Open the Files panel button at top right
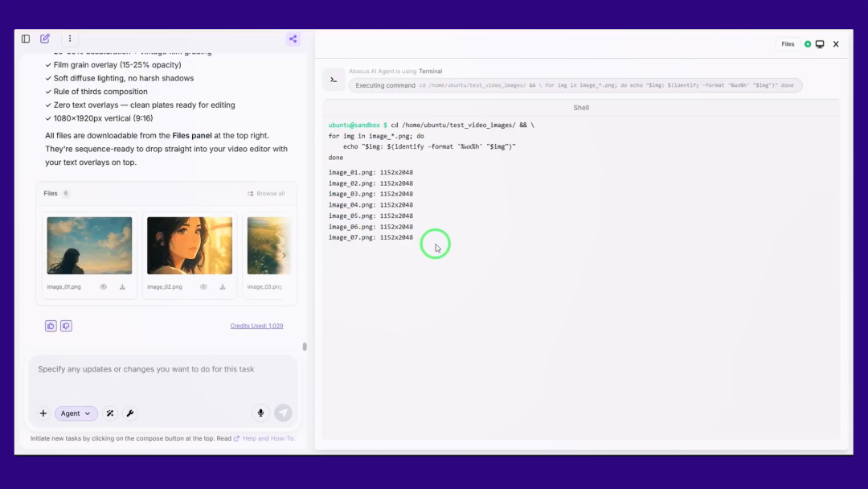Image resolution: width=868 pixels, height=489 pixels. pyautogui.click(x=788, y=44)
